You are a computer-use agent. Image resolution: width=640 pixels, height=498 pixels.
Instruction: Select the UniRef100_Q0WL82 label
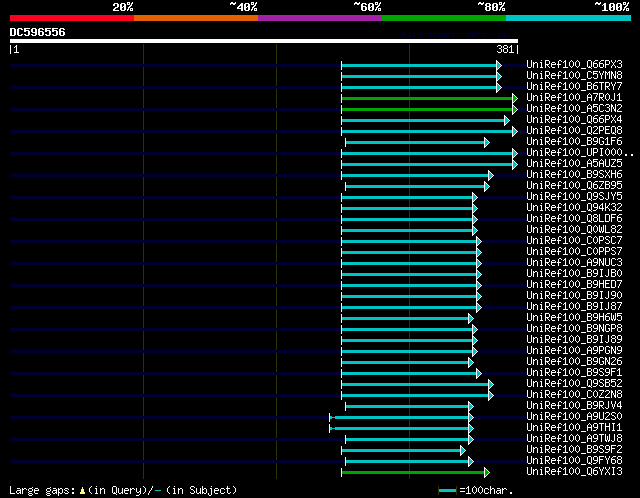(574, 229)
